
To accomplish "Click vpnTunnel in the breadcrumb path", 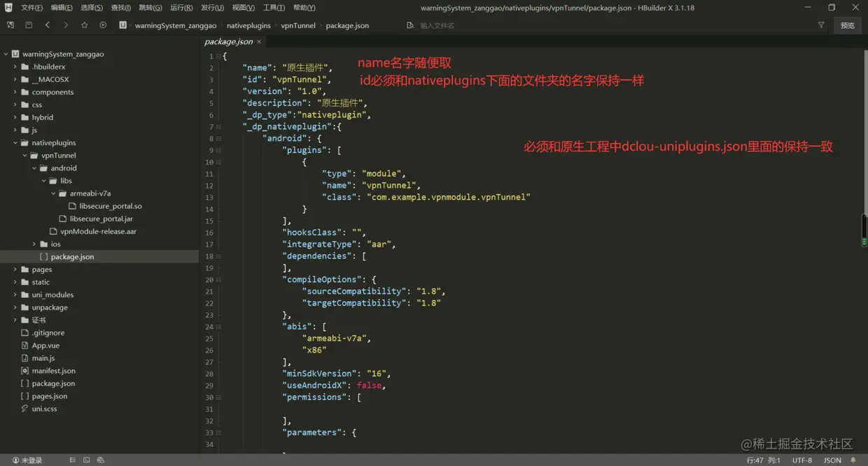I will tap(298, 25).
